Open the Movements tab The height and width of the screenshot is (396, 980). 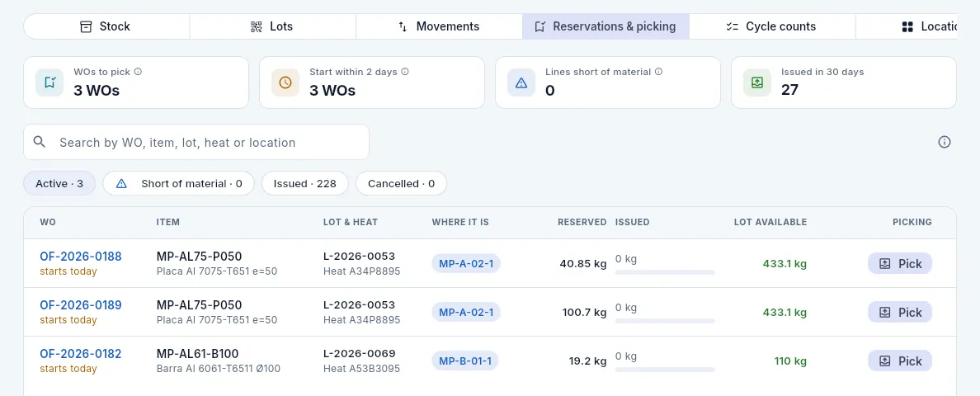[439, 26]
